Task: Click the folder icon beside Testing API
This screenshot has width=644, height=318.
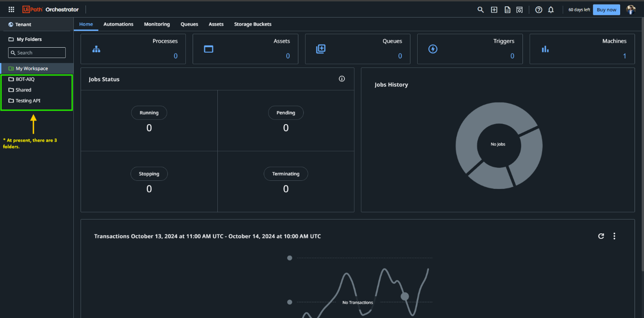Action: 11,101
